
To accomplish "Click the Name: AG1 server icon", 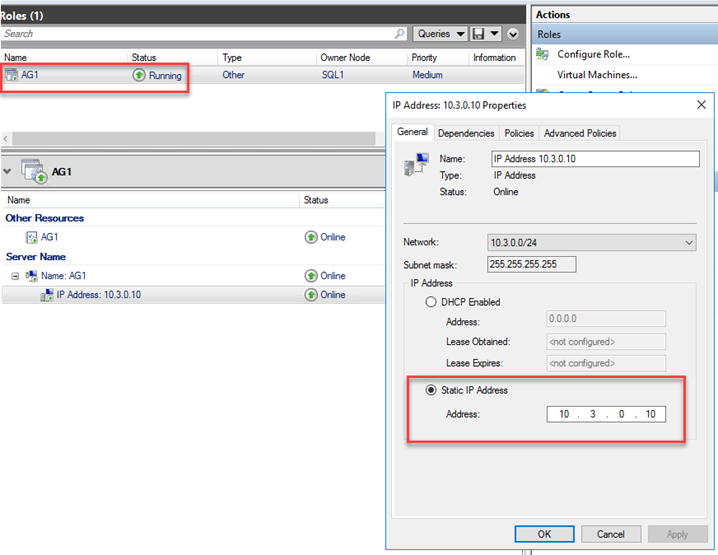I will click(x=31, y=276).
